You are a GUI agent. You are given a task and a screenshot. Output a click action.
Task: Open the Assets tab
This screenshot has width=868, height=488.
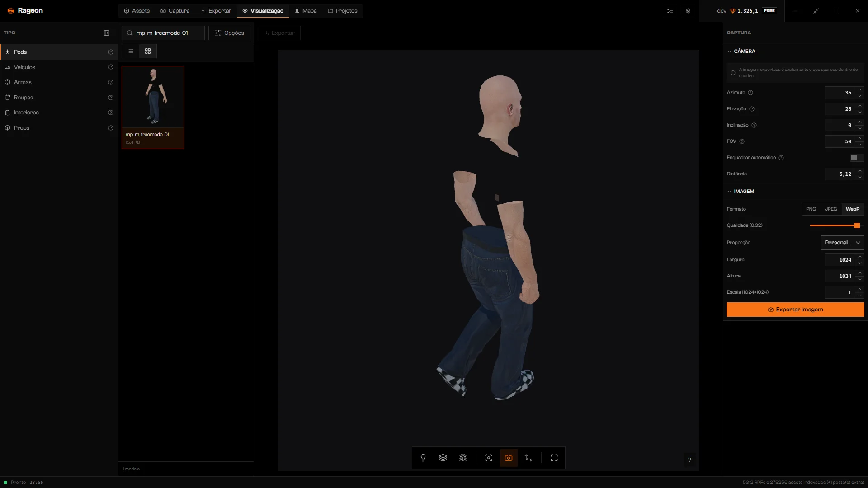(x=137, y=11)
